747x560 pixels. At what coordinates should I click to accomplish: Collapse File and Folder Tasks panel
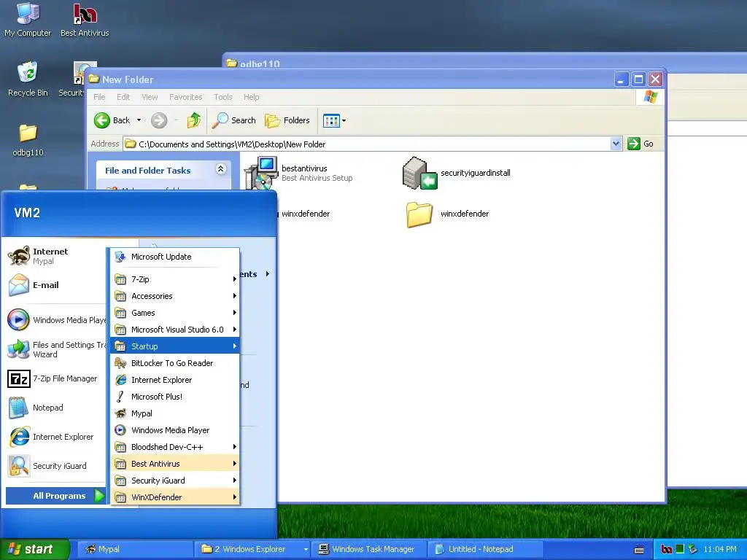coord(220,169)
